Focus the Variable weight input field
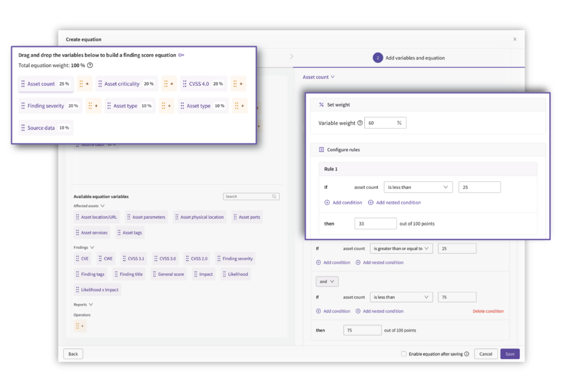 [x=385, y=123]
